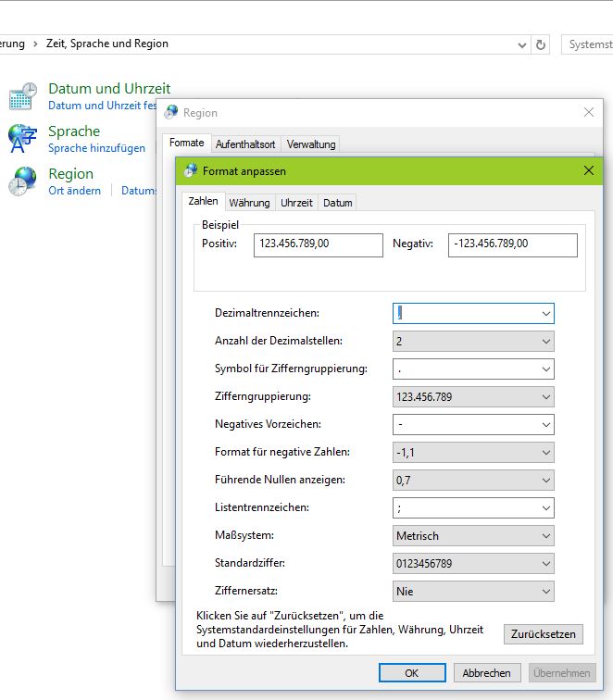This screenshot has width=613, height=700.
Task: Expand the Listentrennzeichen combo box
Action: tap(545, 508)
